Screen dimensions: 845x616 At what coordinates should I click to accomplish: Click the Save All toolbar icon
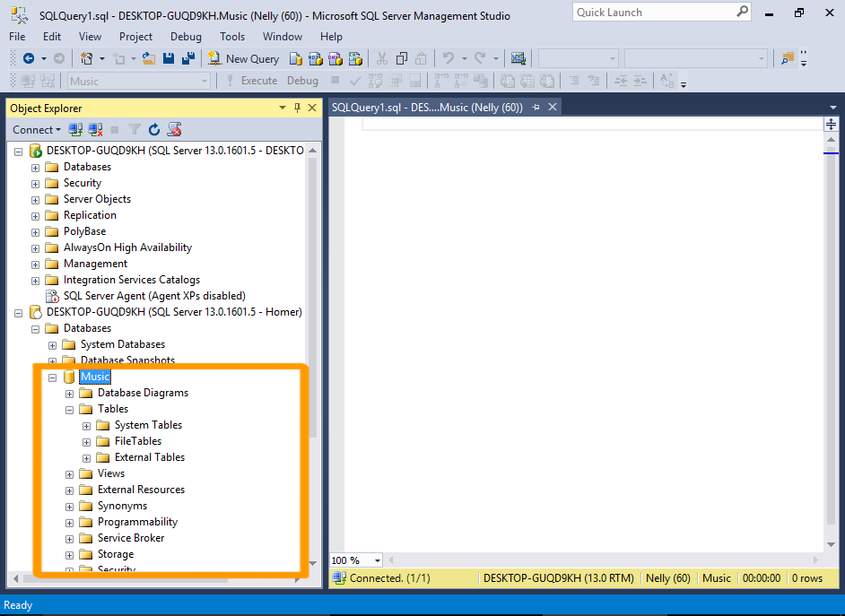(x=188, y=58)
